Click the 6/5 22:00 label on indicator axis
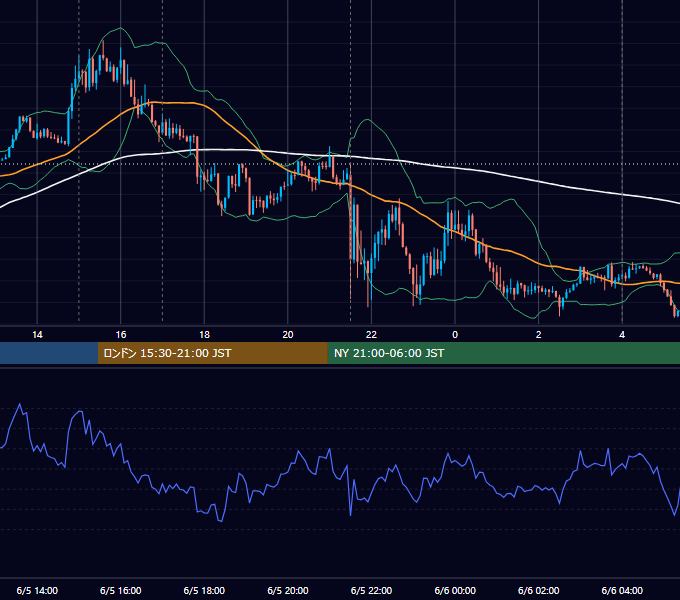 click(x=371, y=590)
